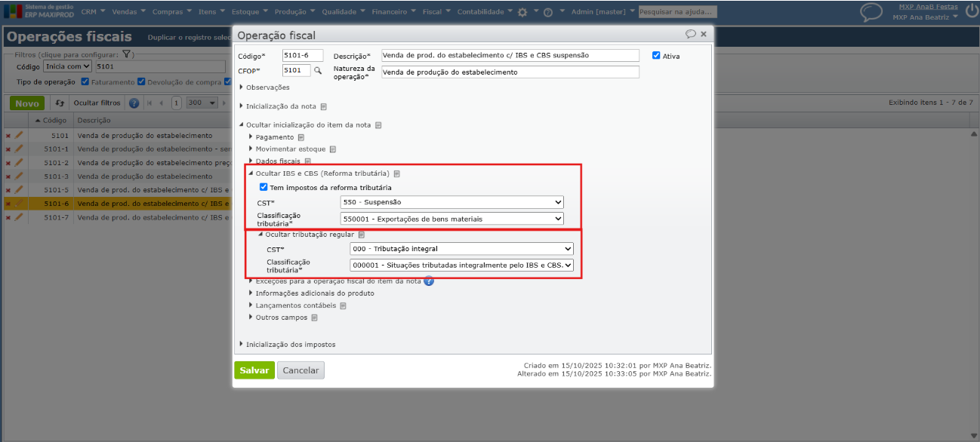
Task: Collapse Ocultar IBS e CBS section
Action: (319, 173)
